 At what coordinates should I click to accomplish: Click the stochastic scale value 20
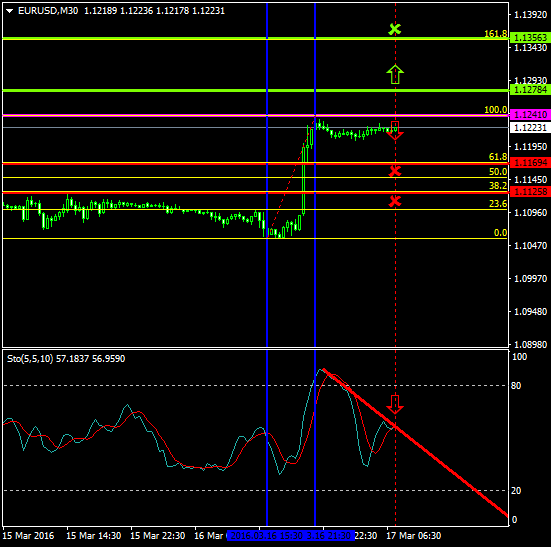point(516,491)
